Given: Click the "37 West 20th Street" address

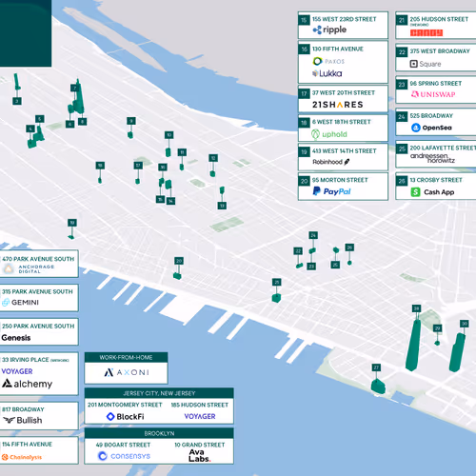Looking at the screenshot, I should (344, 93).
